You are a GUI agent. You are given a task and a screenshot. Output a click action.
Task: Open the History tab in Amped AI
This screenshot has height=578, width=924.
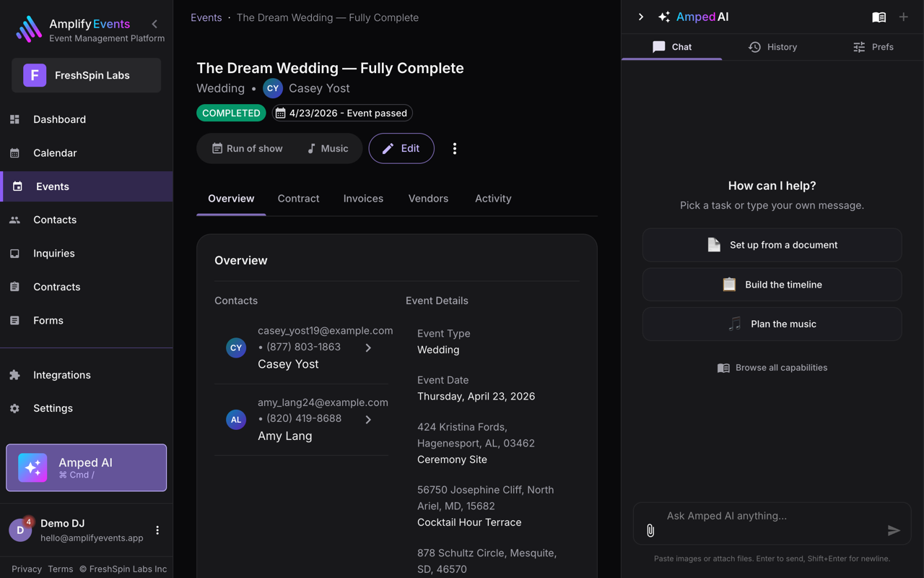[772, 47]
